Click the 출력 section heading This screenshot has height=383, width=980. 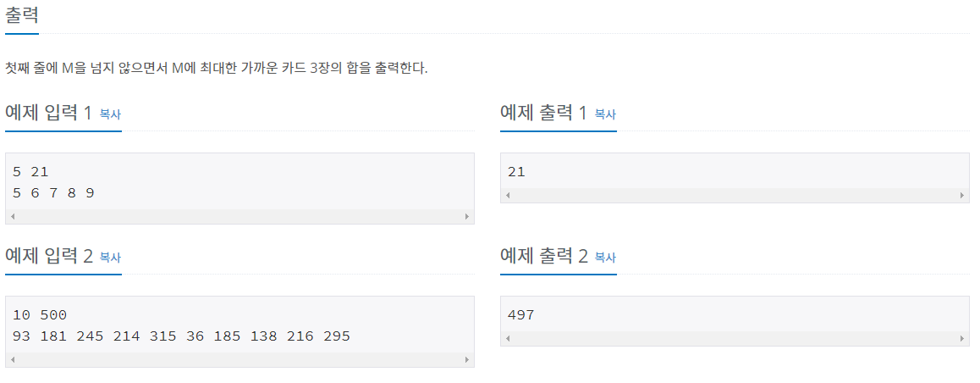point(22,14)
